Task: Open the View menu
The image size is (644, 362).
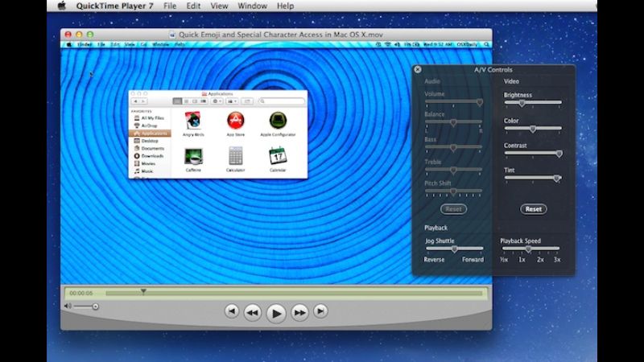Action: pos(219,6)
